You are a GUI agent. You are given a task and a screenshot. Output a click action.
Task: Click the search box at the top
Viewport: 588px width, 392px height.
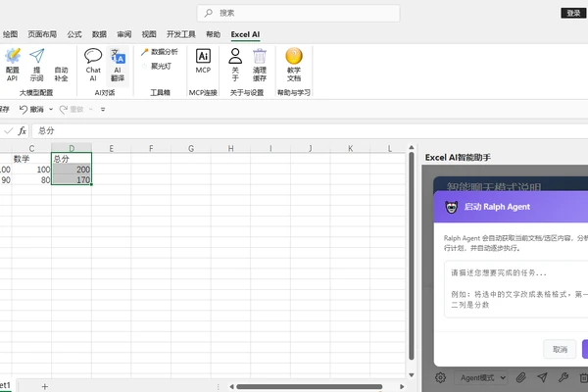299,13
